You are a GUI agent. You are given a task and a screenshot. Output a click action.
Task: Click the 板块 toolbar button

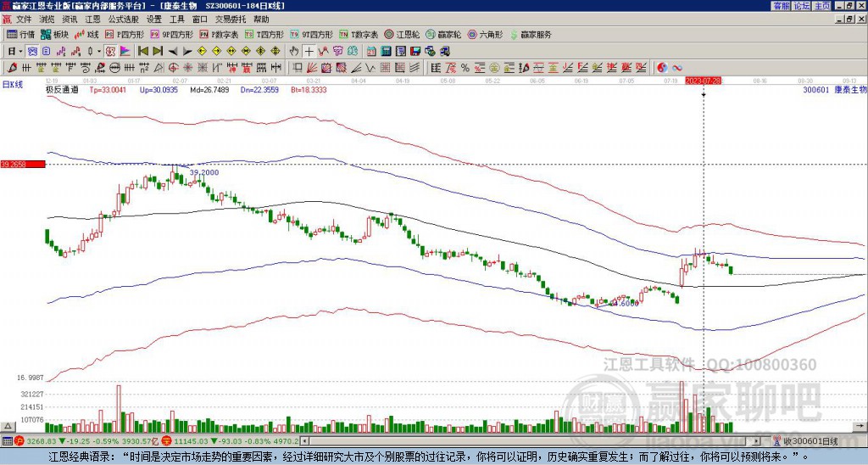(x=55, y=34)
